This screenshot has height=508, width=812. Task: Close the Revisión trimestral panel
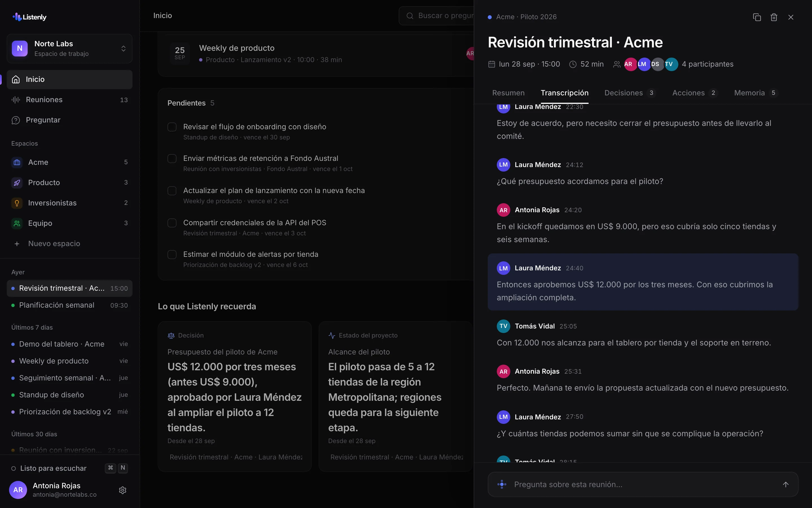point(791,17)
